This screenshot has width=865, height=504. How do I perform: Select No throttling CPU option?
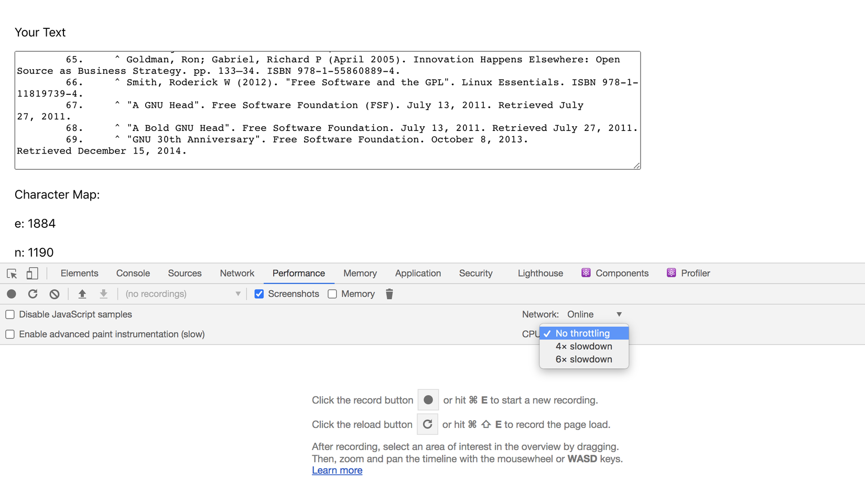pyautogui.click(x=584, y=333)
